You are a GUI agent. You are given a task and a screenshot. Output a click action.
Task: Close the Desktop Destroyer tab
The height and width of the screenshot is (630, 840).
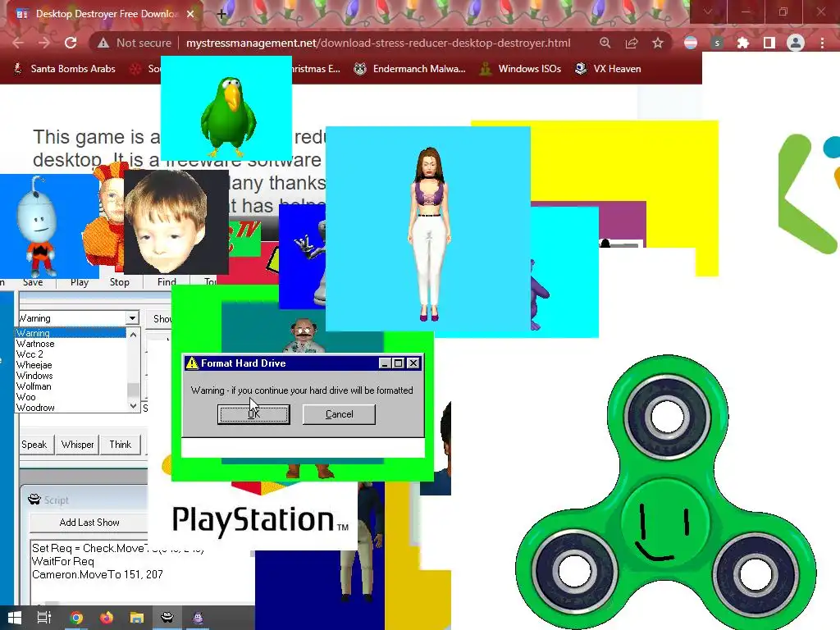pyautogui.click(x=190, y=14)
